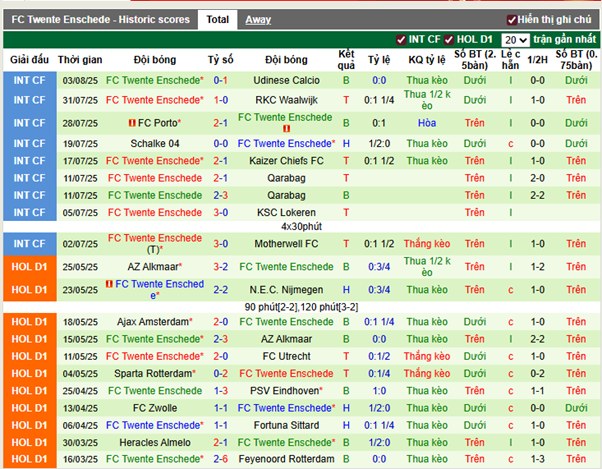
Task: Click Thắng kèo in Motherwell FC row
Action: (x=427, y=244)
